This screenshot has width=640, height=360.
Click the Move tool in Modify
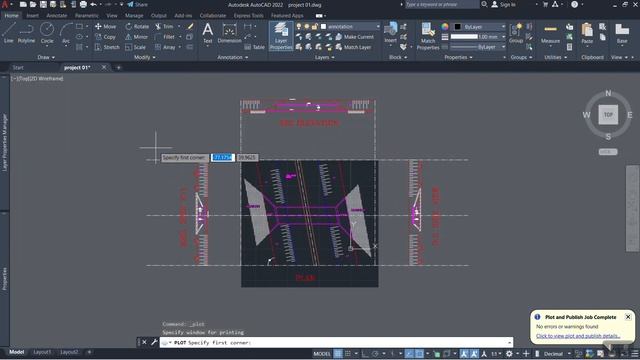[x=106, y=26]
